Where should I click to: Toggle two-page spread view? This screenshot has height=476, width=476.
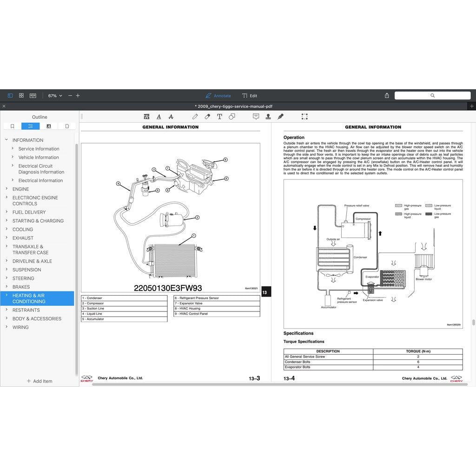tap(33, 96)
